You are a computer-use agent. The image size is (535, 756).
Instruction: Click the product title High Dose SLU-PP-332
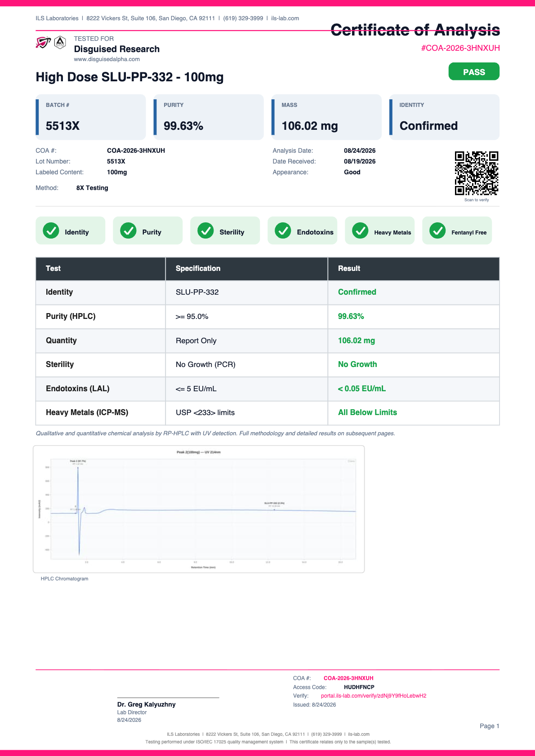(x=129, y=77)
